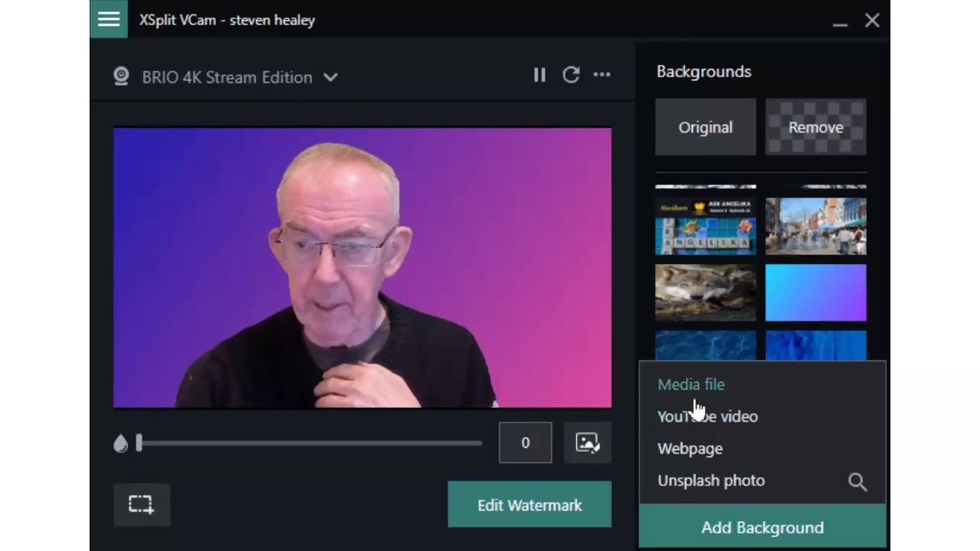
Task: Open the Edit Watermark dialog
Action: 530,505
